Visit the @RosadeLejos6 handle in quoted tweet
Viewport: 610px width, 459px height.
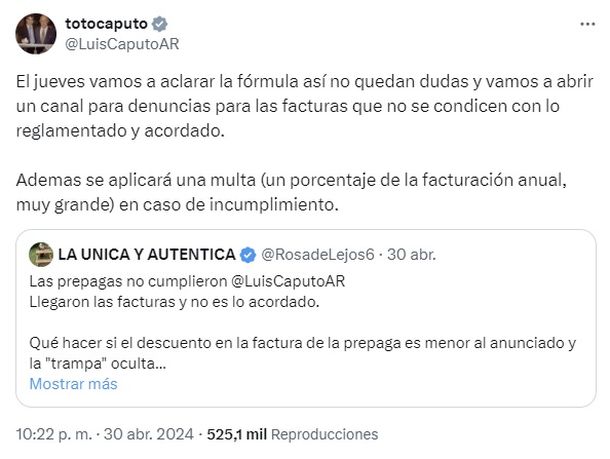click(x=317, y=253)
